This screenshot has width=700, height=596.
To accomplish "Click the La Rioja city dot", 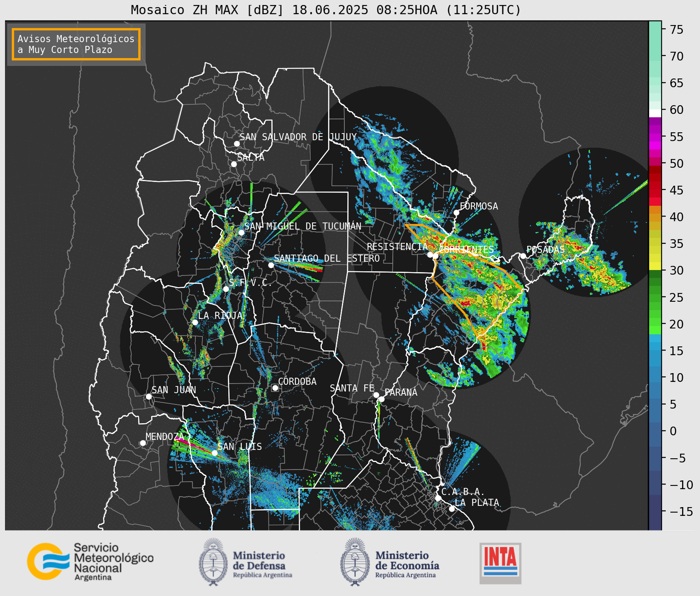I will click(x=195, y=322).
